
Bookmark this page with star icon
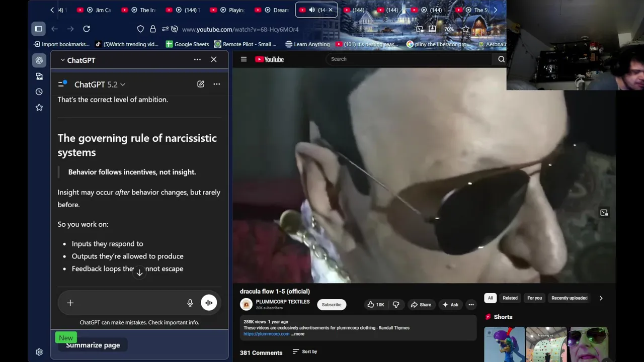[465, 29]
